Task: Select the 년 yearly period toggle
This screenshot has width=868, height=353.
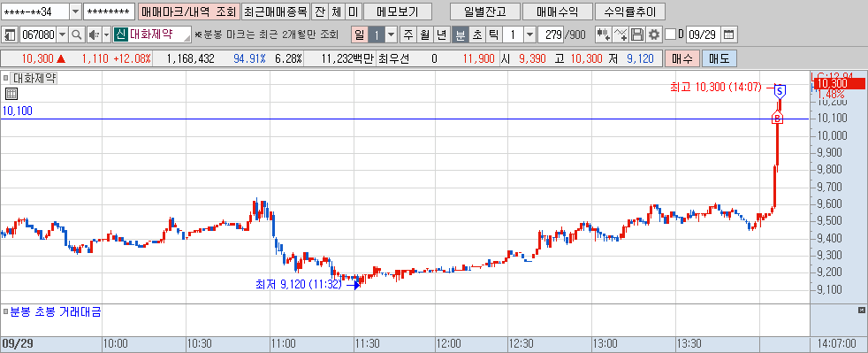Action: (x=441, y=35)
